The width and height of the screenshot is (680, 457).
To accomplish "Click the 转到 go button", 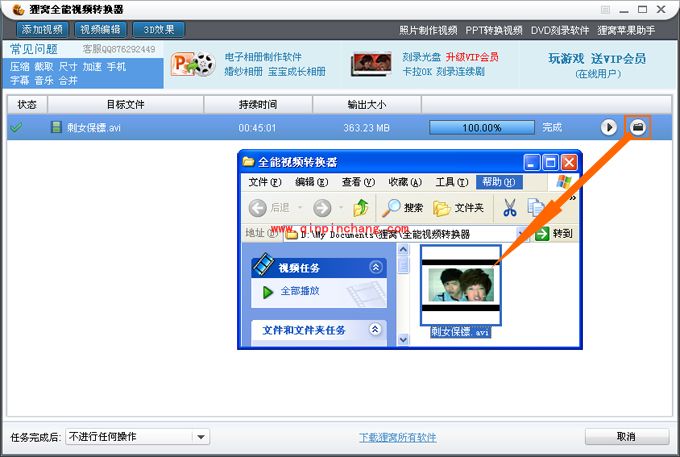I will pos(554,234).
